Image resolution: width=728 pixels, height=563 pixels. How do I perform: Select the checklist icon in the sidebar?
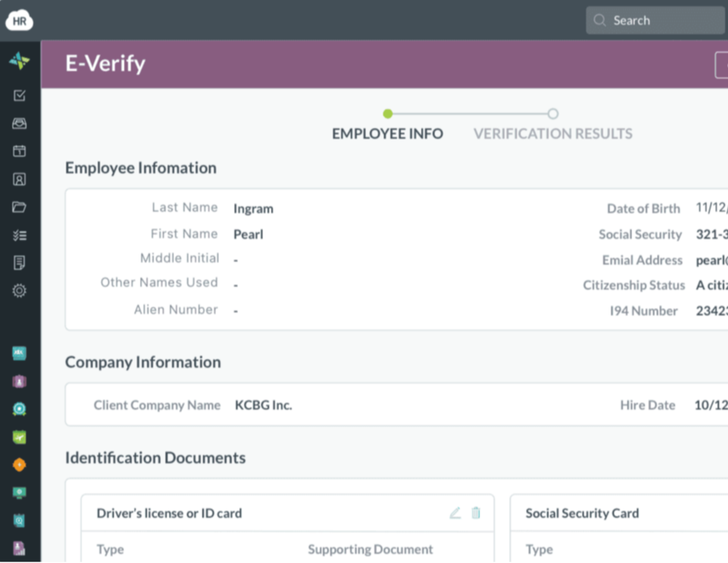pos(20,235)
